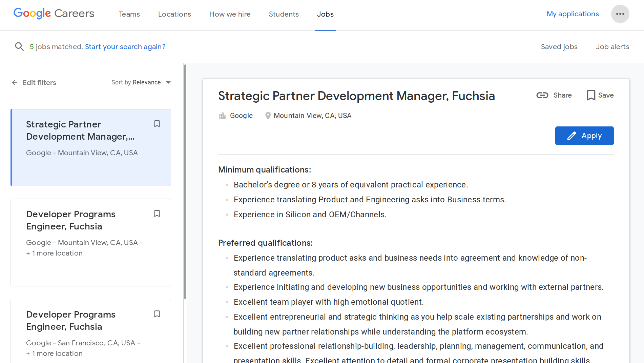
Task: Click the Google company building icon
Action: [223, 116]
